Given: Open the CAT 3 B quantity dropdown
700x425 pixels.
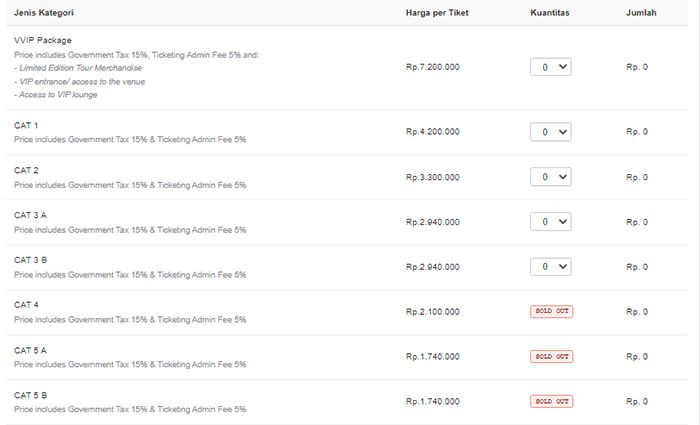Looking at the screenshot, I should [550, 267].
